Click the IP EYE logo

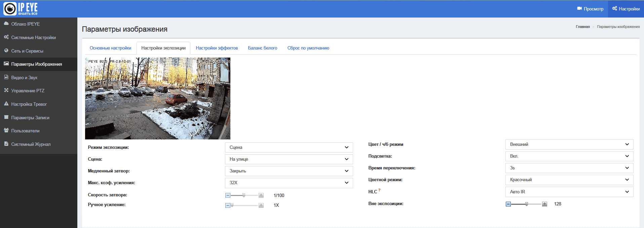(x=21, y=9)
